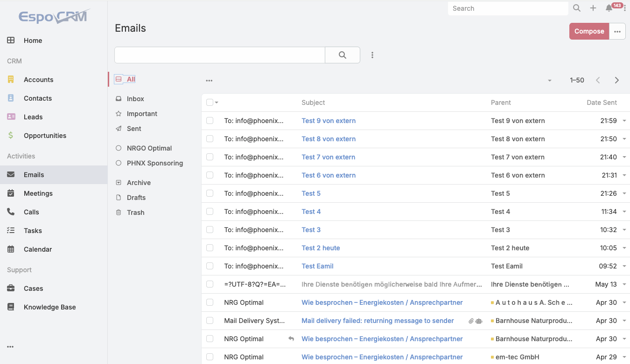Tick the select-all emails checkbox
Image resolution: width=630 pixels, height=364 pixels.
[x=210, y=103]
